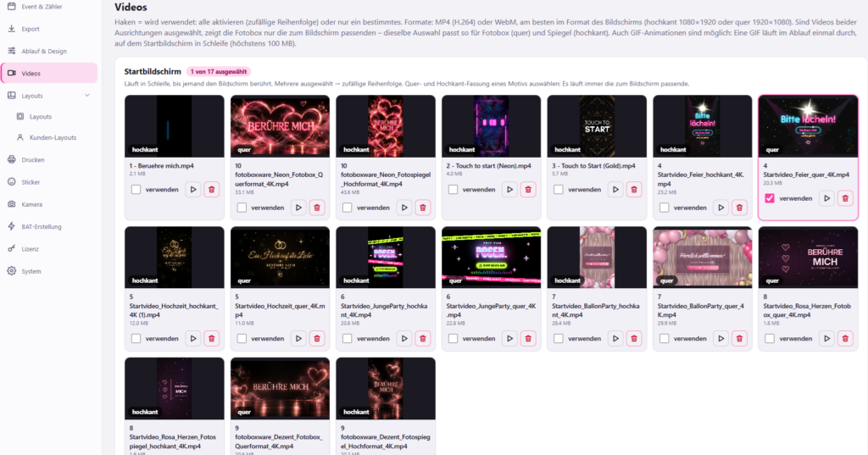Select Videos in the sidebar

coord(49,73)
